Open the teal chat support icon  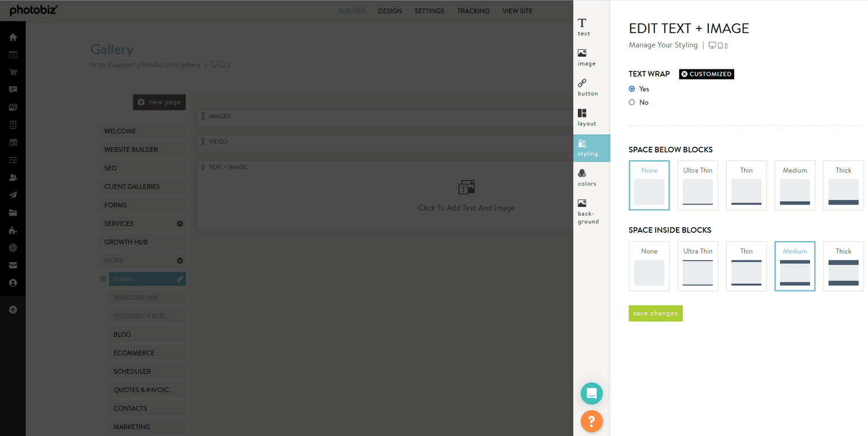click(591, 394)
